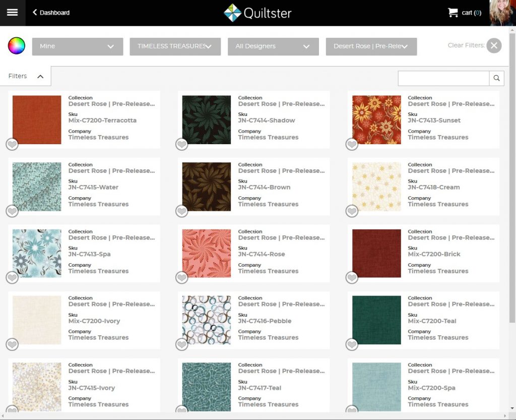
Task: Open the user profile avatar
Action: [502, 13]
